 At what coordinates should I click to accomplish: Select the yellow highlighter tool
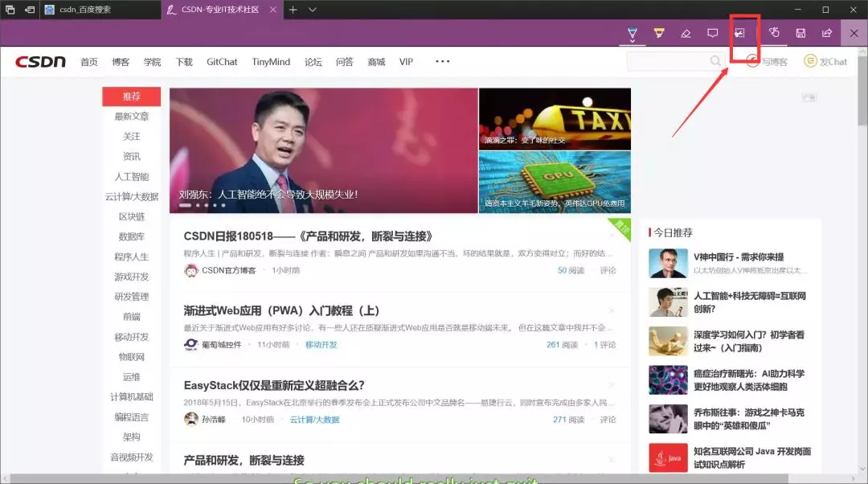point(659,33)
